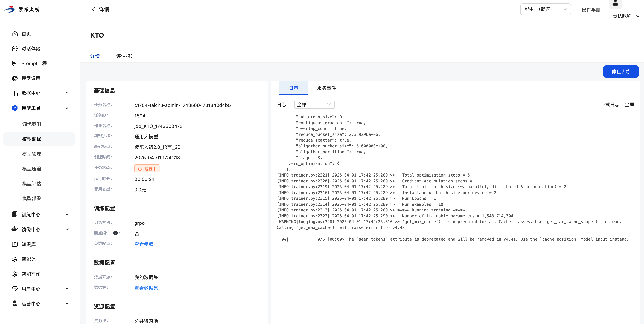644x324 pixels.
Task: Switch to the 详情 tab
Action: coord(95,56)
